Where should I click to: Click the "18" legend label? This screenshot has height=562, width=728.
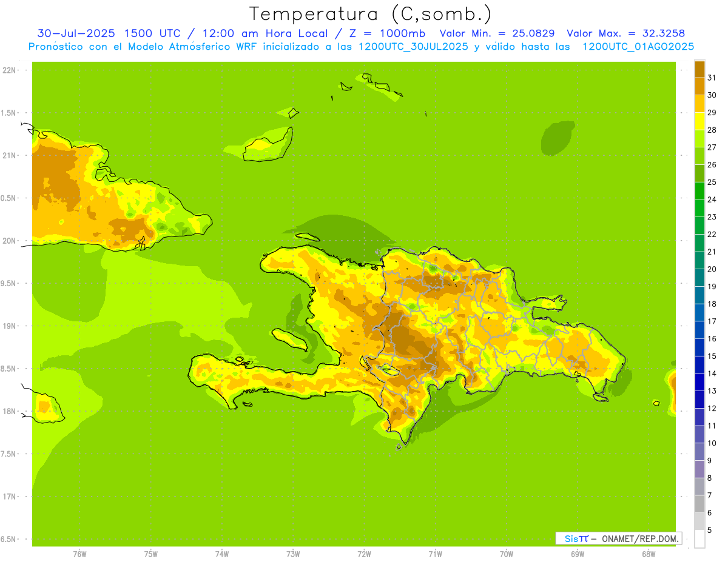click(x=712, y=304)
